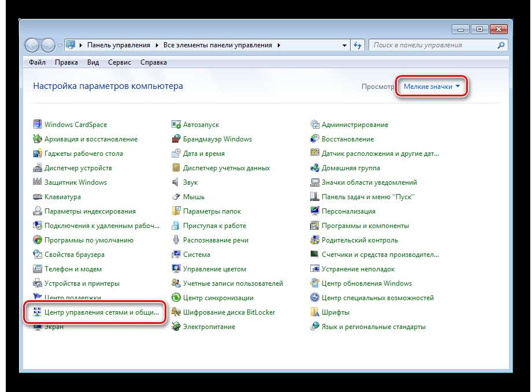Click Значки области уведомлений link
Viewport: 532px width, 392px height.
[x=369, y=182]
